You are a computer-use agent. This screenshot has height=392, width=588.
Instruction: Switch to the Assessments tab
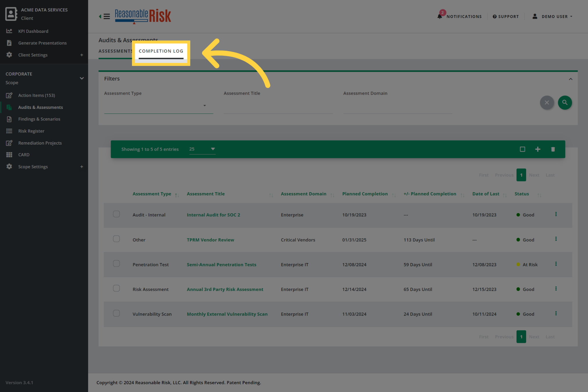pyautogui.click(x=116, y=51)
